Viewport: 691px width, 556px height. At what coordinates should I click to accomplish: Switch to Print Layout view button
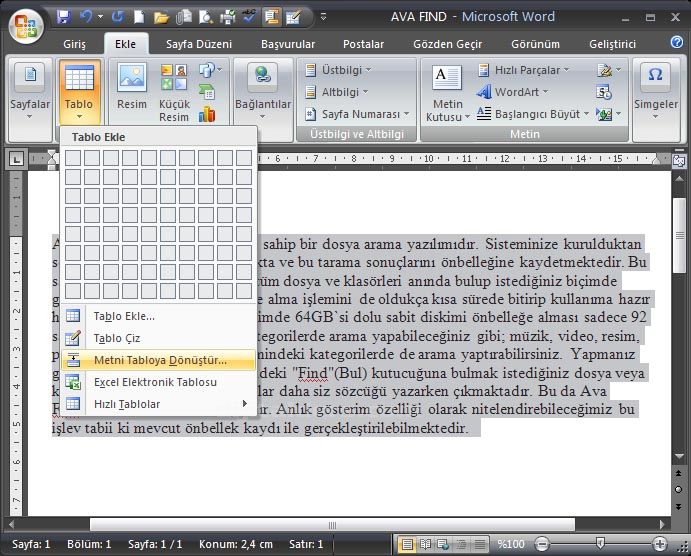pos(407,545)
